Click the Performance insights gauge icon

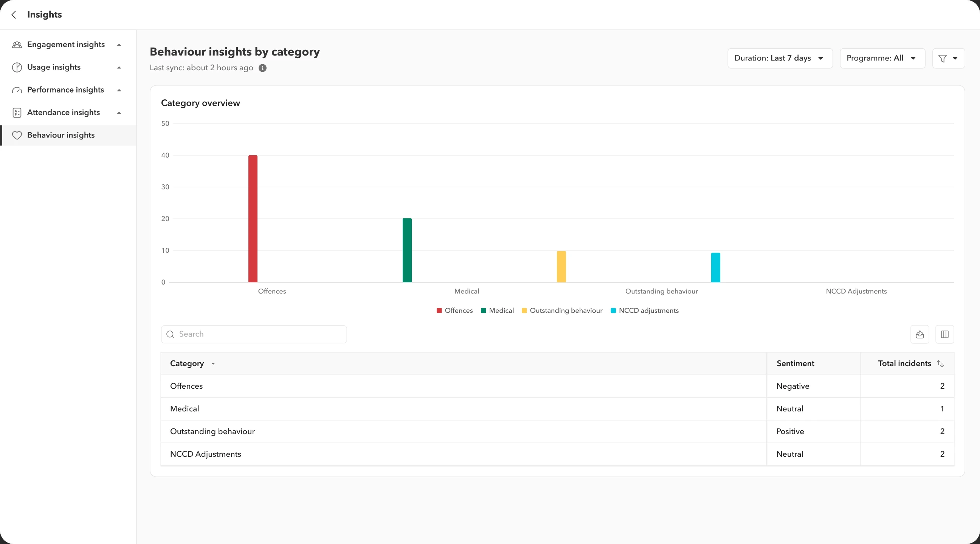coord(17,90)
